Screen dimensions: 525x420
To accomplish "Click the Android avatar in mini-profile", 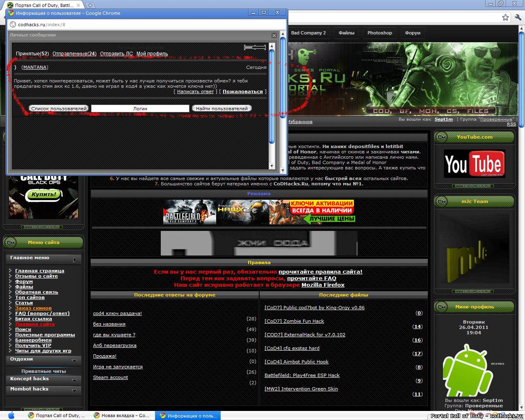I will point(473,370).
